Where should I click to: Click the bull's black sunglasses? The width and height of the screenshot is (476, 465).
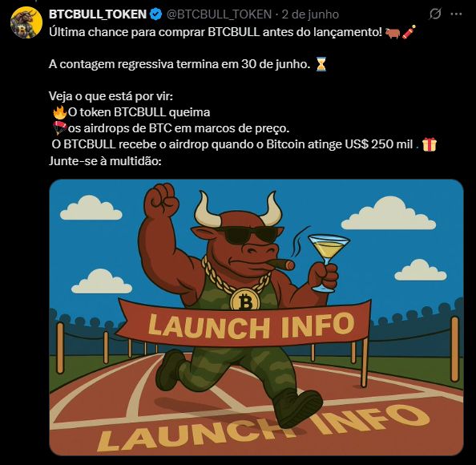point(248,235)
